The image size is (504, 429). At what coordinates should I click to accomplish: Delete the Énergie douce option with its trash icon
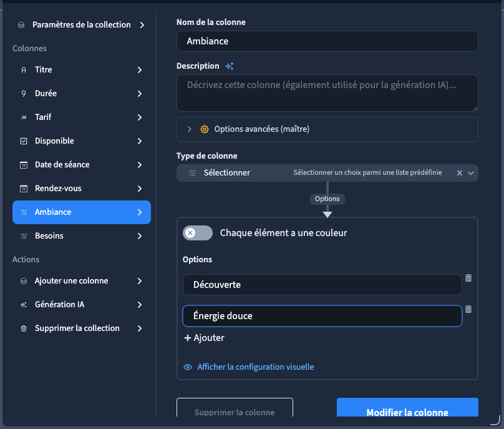[x=468, y=309]
